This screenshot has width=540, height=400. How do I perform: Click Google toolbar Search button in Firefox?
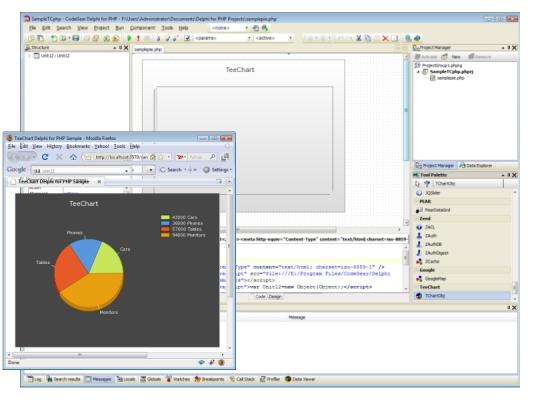click(x=171, y=170)
